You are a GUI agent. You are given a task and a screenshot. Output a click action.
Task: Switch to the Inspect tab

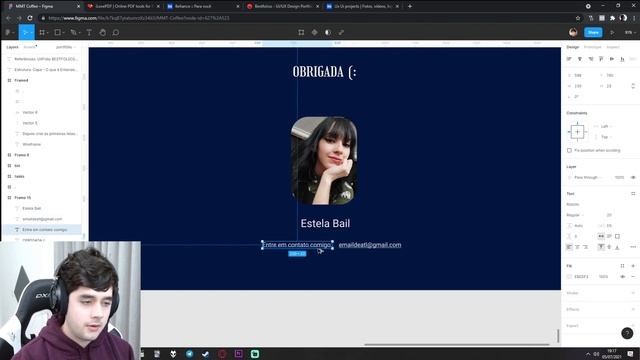pyautogui.click(x=613, y=47)
